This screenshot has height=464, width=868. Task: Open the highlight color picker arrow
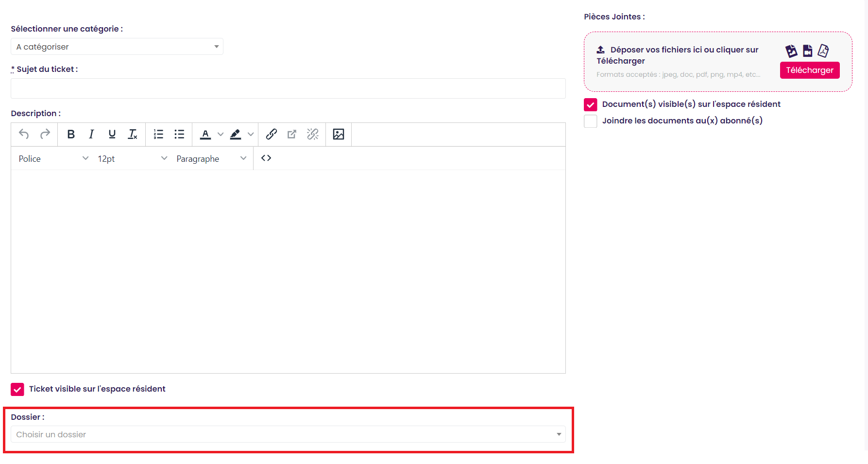point(251,134)
